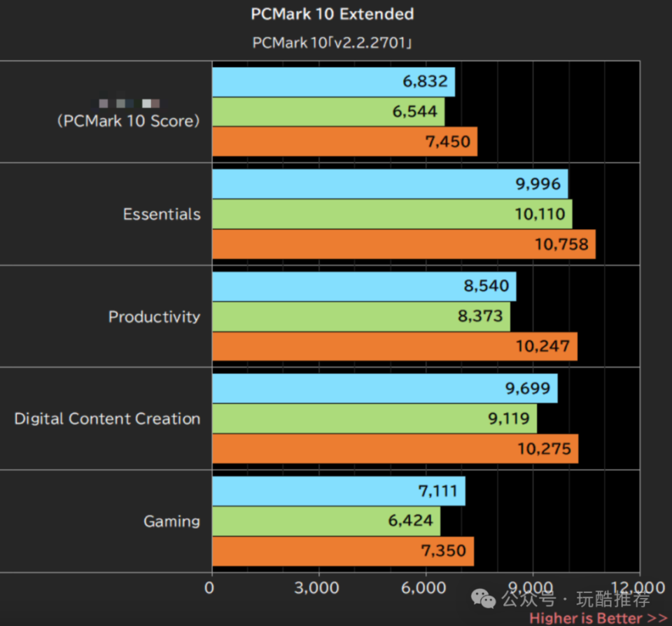This screenshot has width=672, height=626.
Task: Click the "(PCMark 10 Score)" row label
Action: pos(129,121)
